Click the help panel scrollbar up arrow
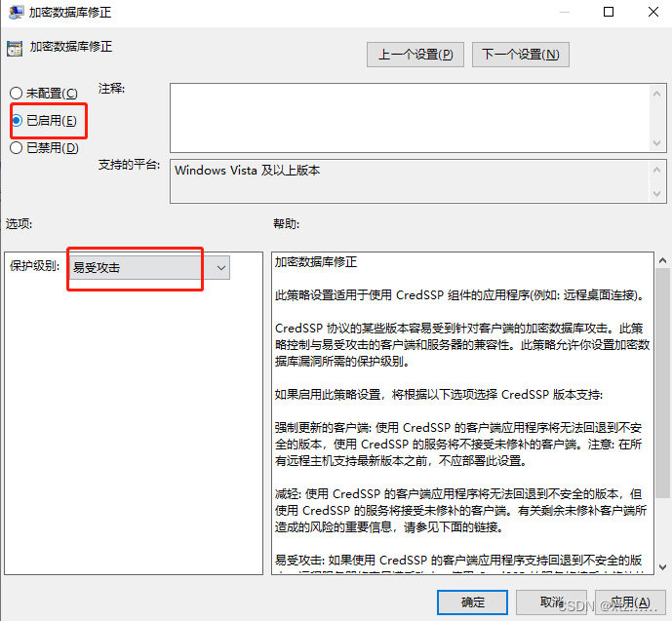 [x=662, y=260]
